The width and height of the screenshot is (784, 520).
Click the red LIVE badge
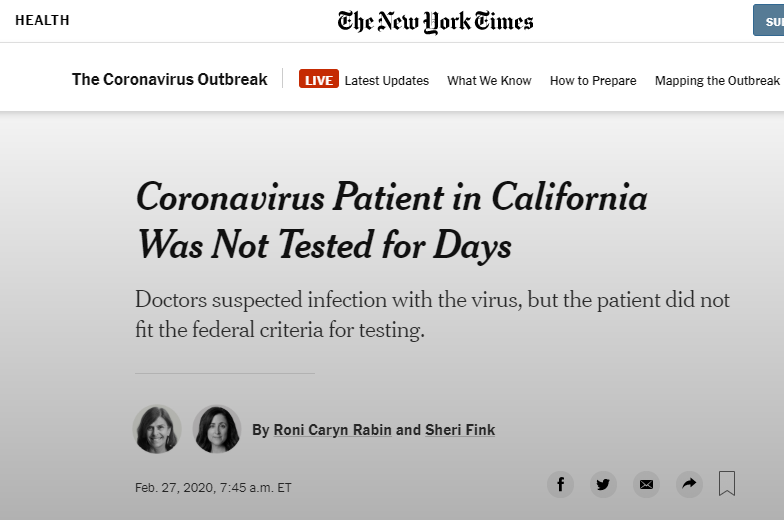point(318,80)
